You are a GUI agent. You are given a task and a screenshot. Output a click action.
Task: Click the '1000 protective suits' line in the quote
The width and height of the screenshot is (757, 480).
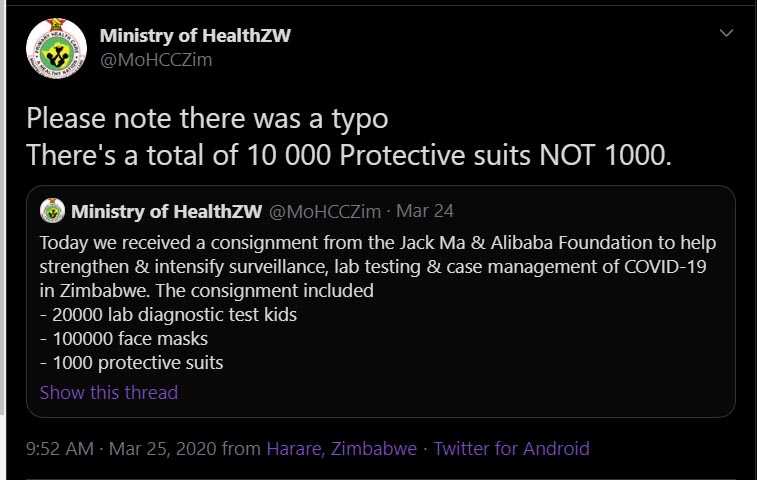[131, 363]
